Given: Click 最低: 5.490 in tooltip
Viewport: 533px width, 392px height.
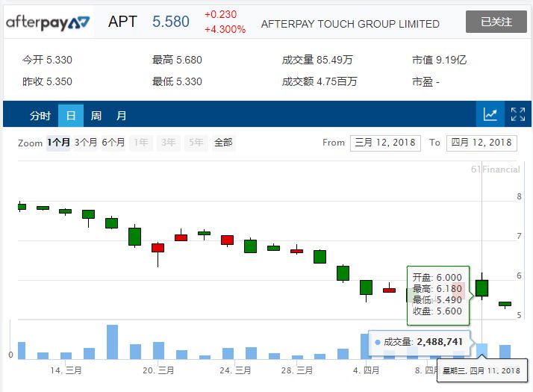Looking at the screenshot, I should click(x=437, y=300).
